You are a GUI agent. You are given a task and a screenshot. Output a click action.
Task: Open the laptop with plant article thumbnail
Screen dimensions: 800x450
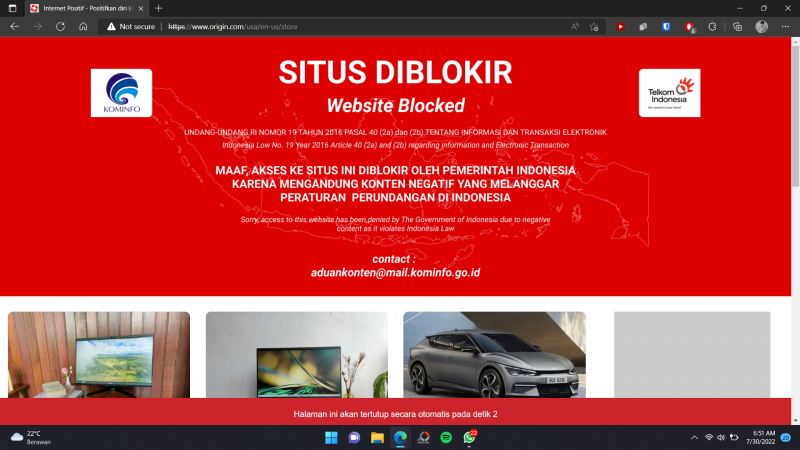(296, 355)
